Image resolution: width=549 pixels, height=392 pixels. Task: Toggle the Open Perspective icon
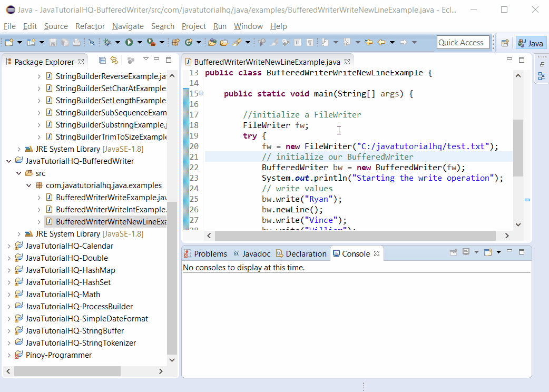pos(504,42)
